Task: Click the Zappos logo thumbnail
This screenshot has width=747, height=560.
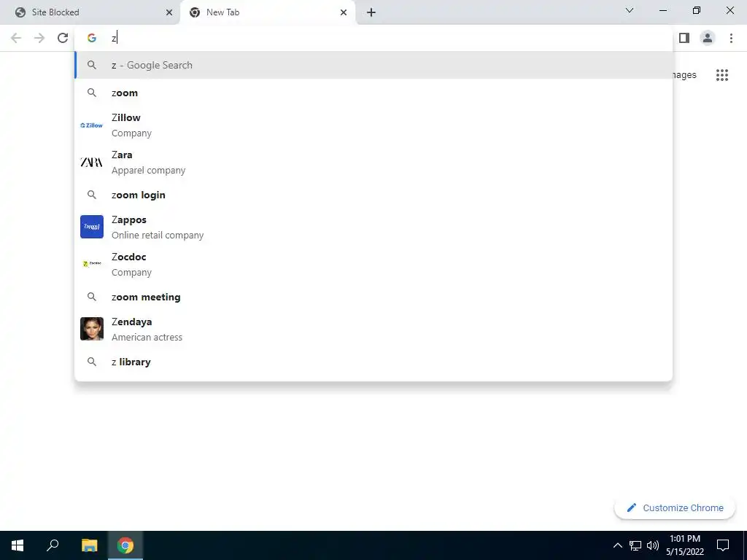Action: 92,227
